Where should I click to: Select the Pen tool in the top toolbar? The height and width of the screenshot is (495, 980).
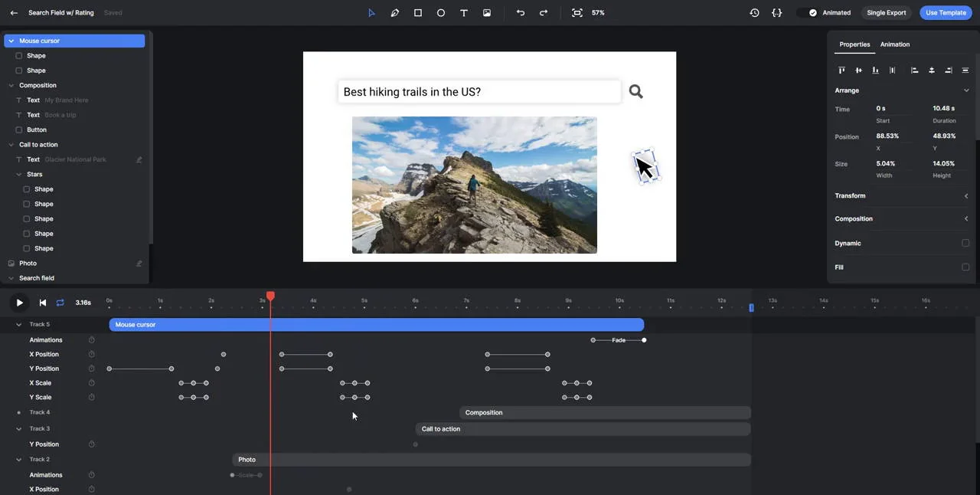395,13
